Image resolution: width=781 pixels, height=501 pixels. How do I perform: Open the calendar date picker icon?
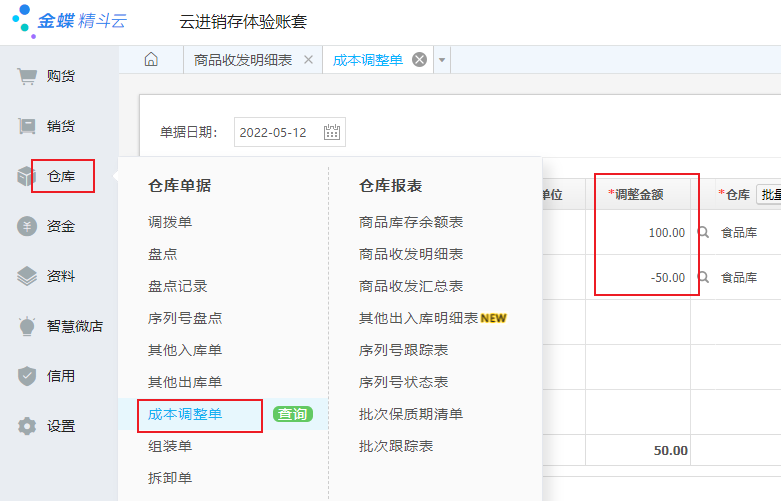[332, 132]
